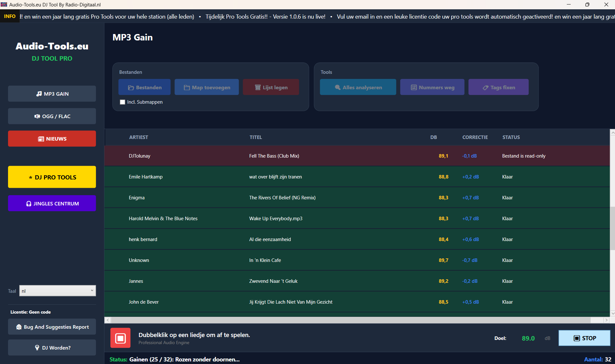The height and width of the screenshot is (364, 615).
Task: Click the trash icon on Lijst legen
Action: click(258, 87)
